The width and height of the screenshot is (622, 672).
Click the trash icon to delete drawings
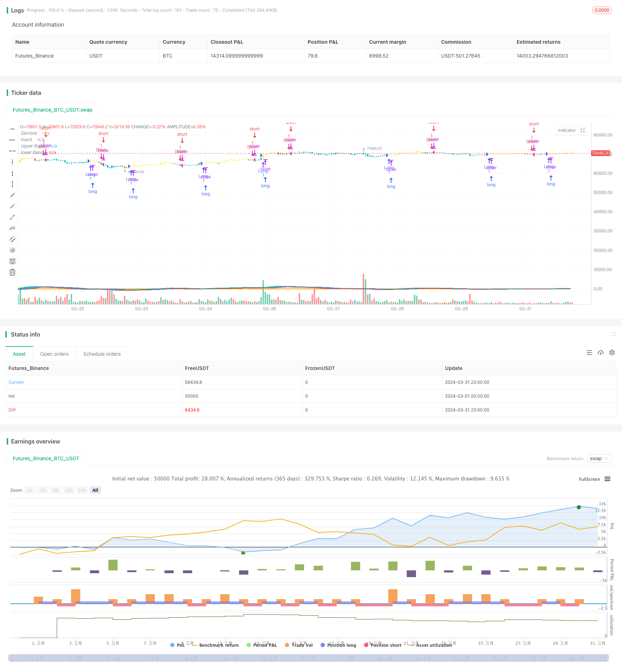pyautogui.click(x=12, y=272)
